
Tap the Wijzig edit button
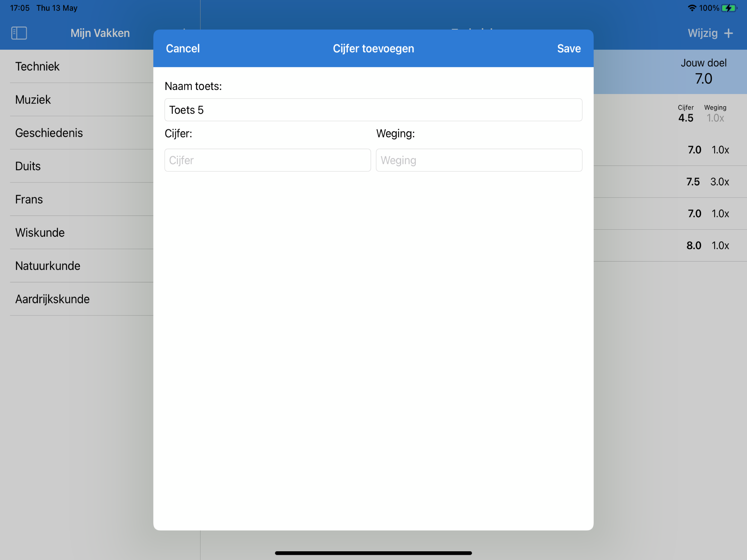(x=702, y=33)
